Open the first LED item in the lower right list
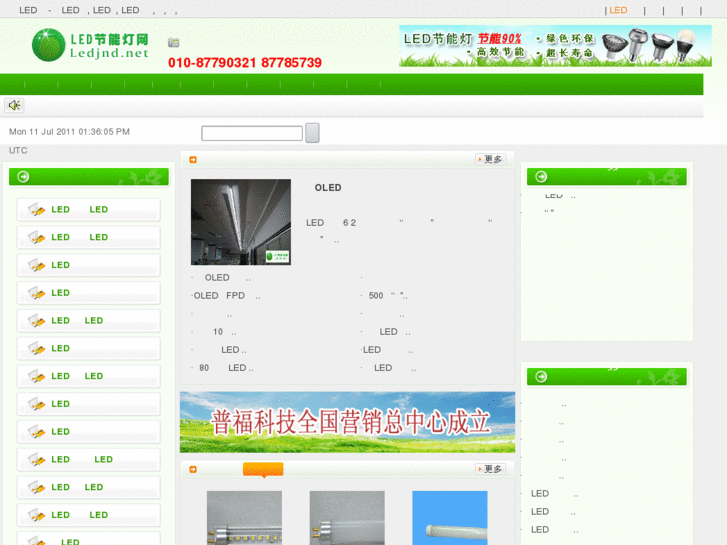The image size is (727, 545). [x=555, y=494]
